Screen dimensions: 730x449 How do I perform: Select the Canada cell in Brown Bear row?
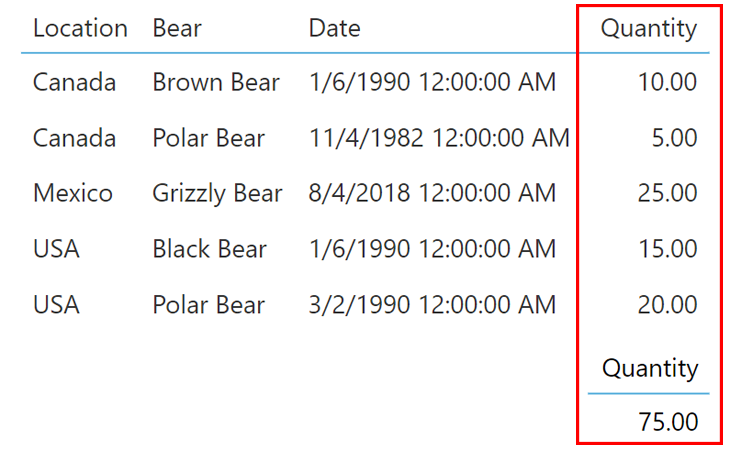[x=74, y=83]
